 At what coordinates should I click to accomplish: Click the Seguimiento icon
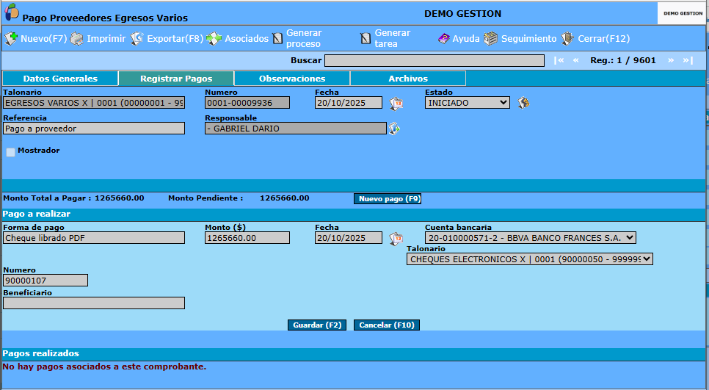[x=491, y=39]
